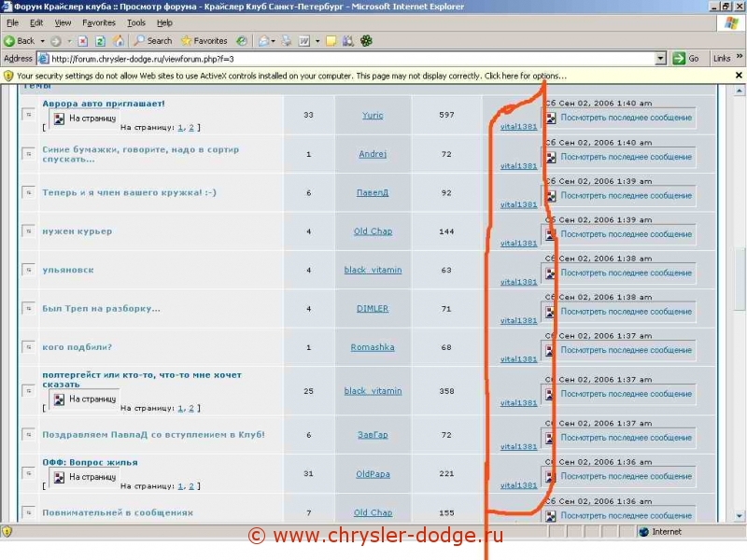View last message dated Сен 02, 2006 1:39 am in Теперь и я член row
Image resolution: width=747 pixels, height=560 pixels.
(618, 196)
